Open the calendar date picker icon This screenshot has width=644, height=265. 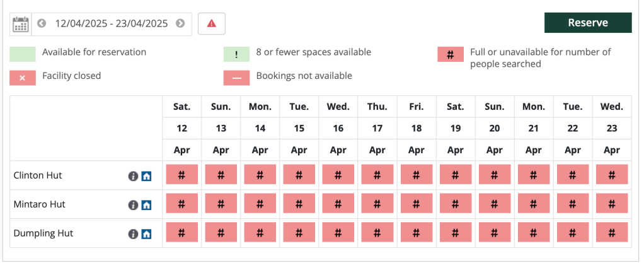(x=21, y=24)
